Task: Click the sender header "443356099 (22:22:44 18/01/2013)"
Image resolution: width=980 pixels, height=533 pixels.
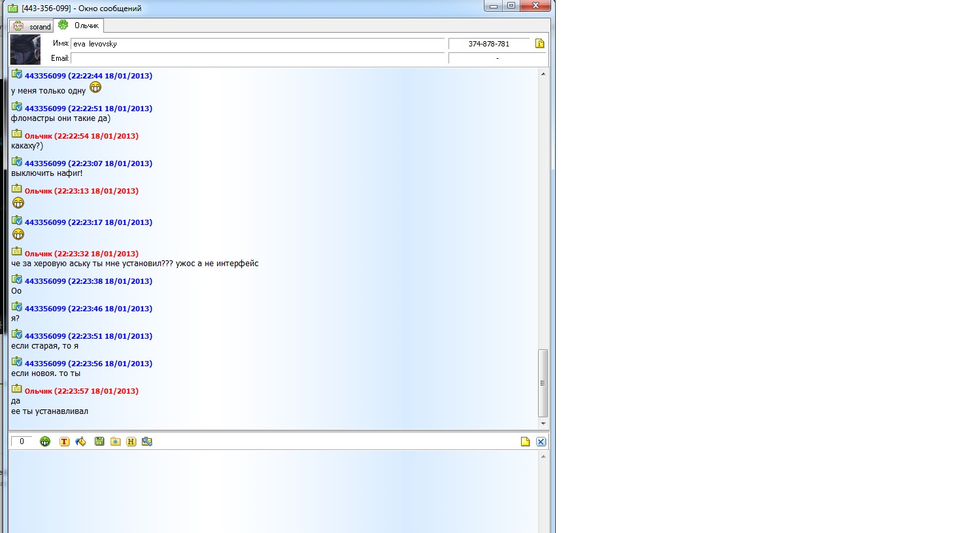Action: (88, 76)
